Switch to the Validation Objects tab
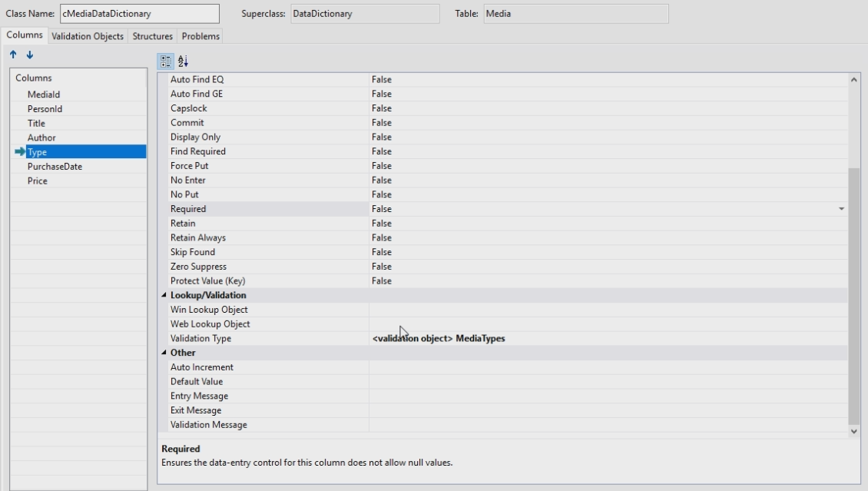The height and width of the screenshot is (491, 868). [87, 36]
